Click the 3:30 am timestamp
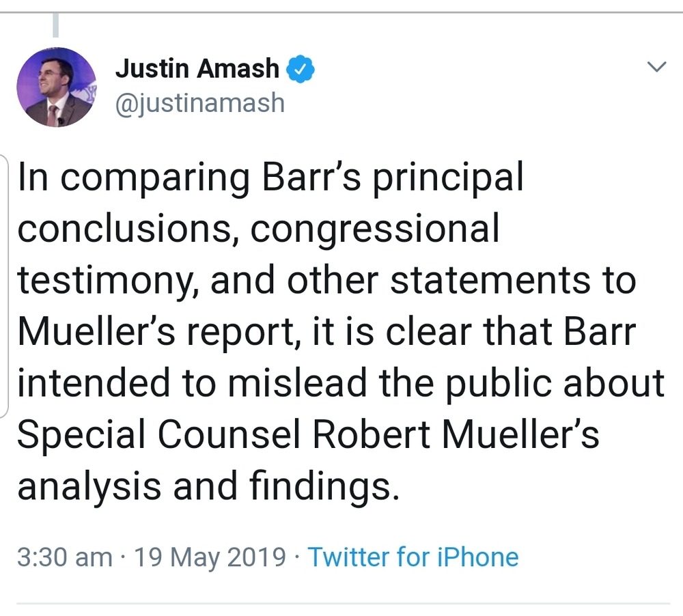Screen dimensions: 683x616 pos(64,557)
